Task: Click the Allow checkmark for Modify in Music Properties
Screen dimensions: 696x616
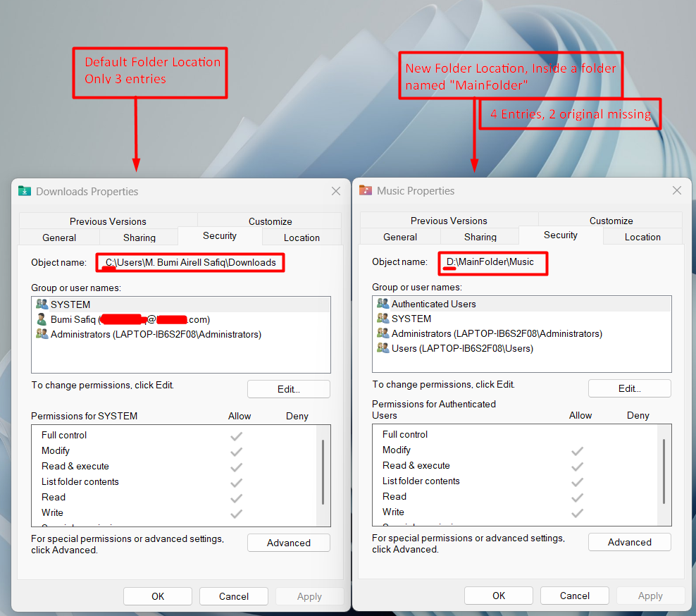Action: pos(578,450)
